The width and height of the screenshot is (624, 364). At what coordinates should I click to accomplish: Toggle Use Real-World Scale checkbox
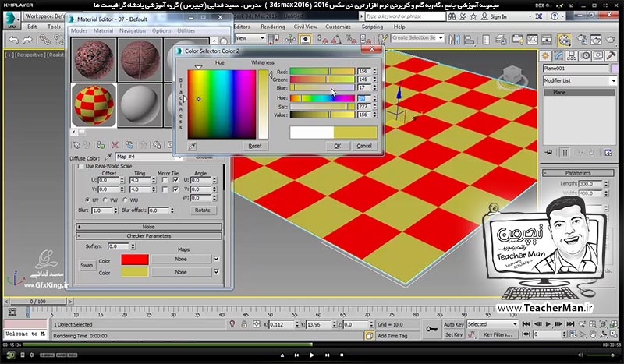coord(81,166)
